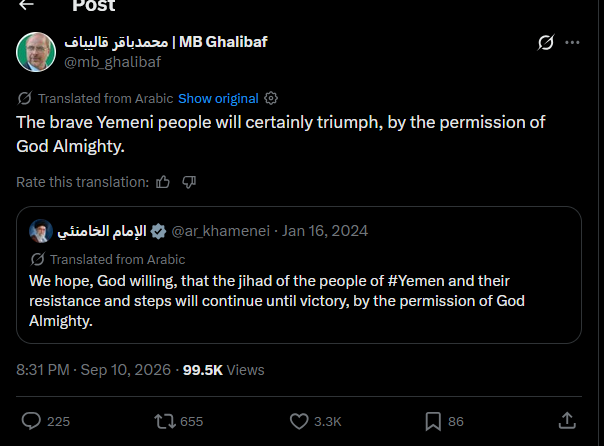Share the post via upload icon
The image size is (604, 446).
(x=567, y=421)
